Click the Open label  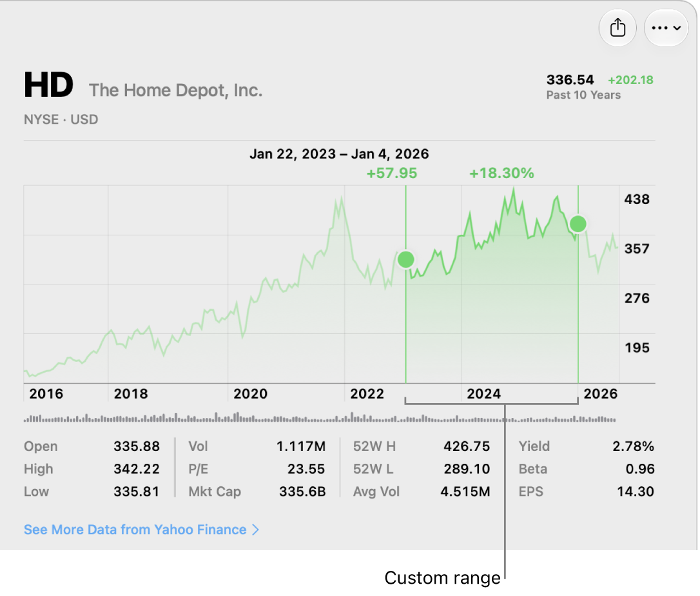[x=41, y=446]
